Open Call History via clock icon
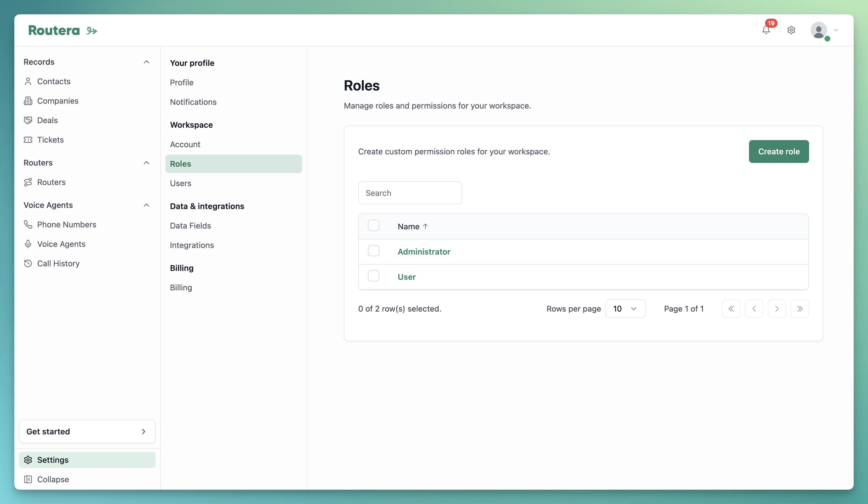 pos(28,263)
